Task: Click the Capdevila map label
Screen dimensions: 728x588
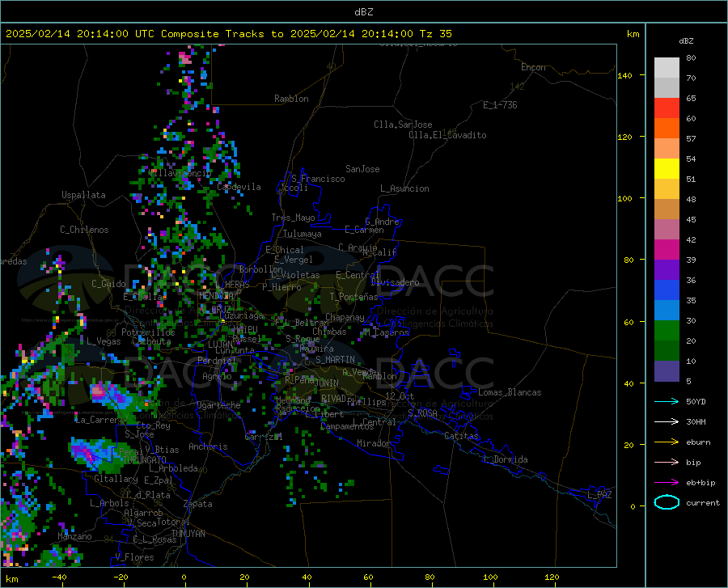Action: (x=239, y=187)
